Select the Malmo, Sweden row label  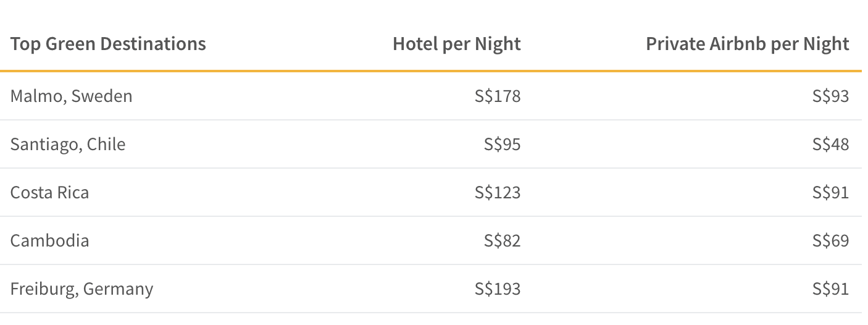(x=71, y=96)
